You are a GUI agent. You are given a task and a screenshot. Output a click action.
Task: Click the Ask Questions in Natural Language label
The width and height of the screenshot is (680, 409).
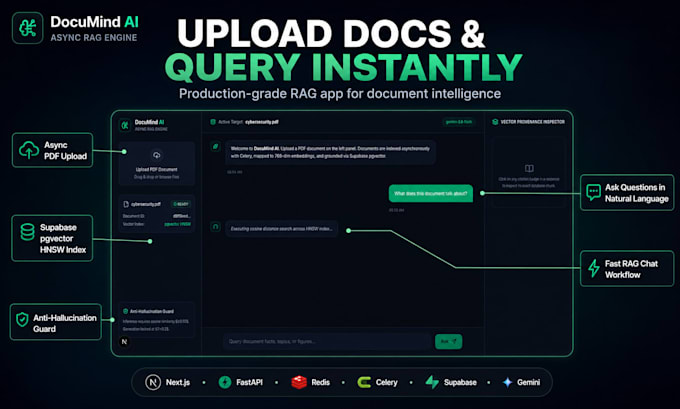coord(637,193)
